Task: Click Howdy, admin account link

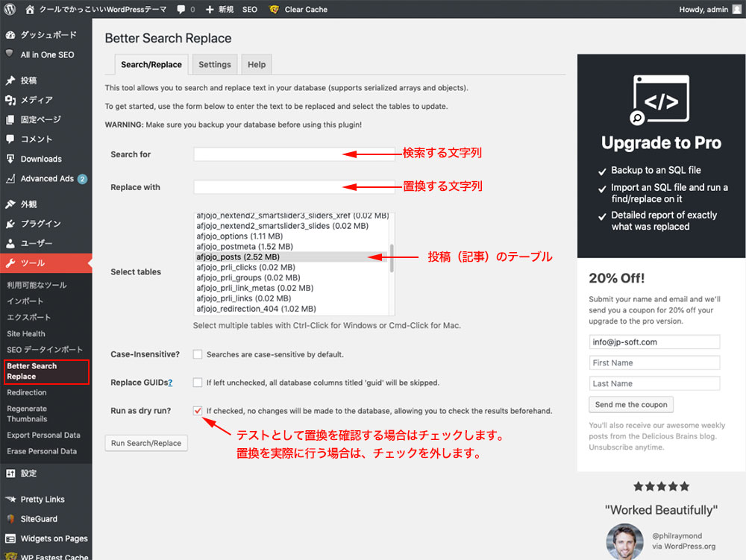Action: [x=703, y=9]
